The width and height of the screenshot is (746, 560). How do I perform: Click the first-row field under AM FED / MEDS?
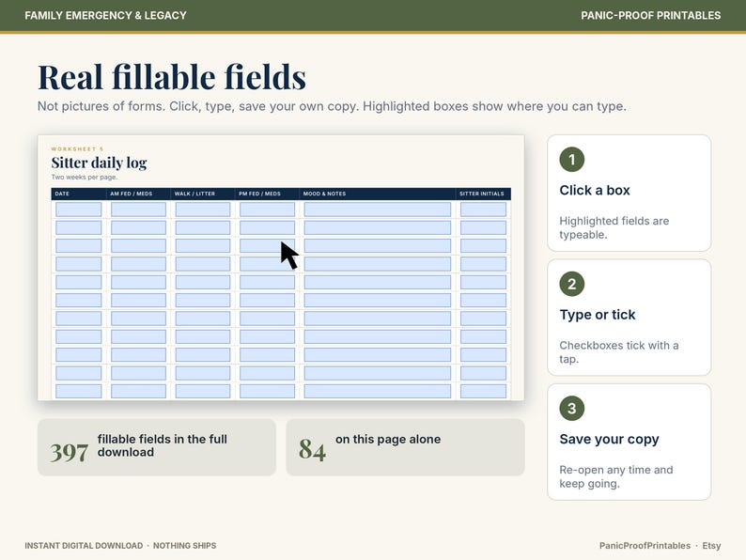click(138, 210)
